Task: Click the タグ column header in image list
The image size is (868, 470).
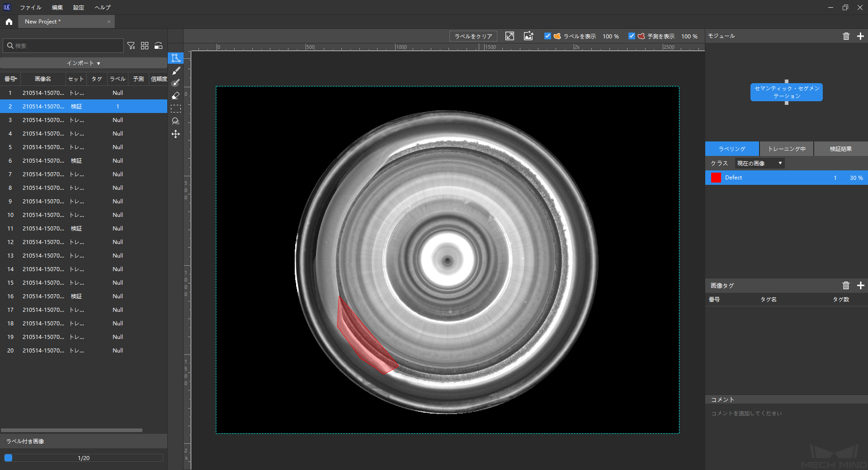Action: point(97,79)
